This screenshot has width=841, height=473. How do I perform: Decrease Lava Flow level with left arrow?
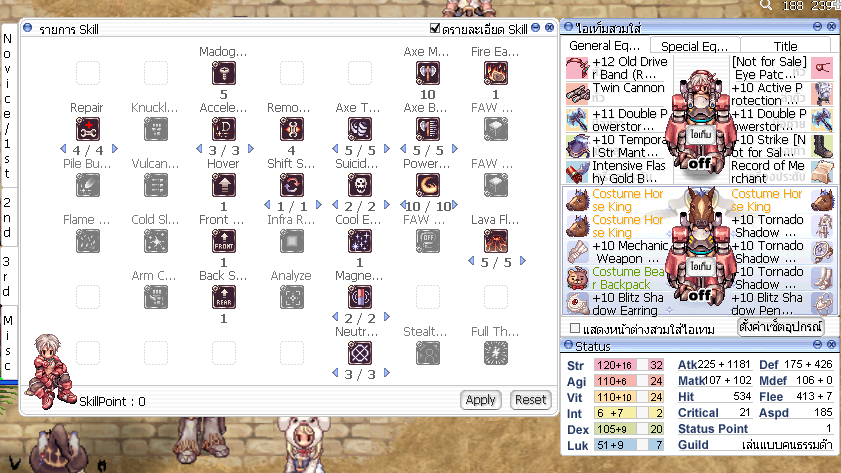471,261
